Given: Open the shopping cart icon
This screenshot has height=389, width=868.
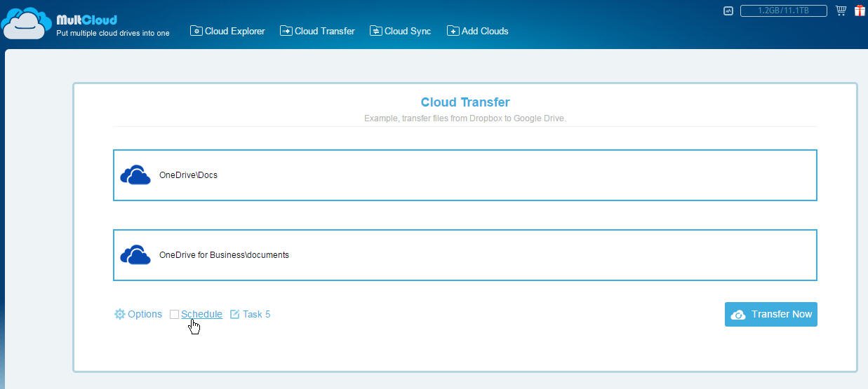Looking at the screenshot, I should [x=841, y=11].
